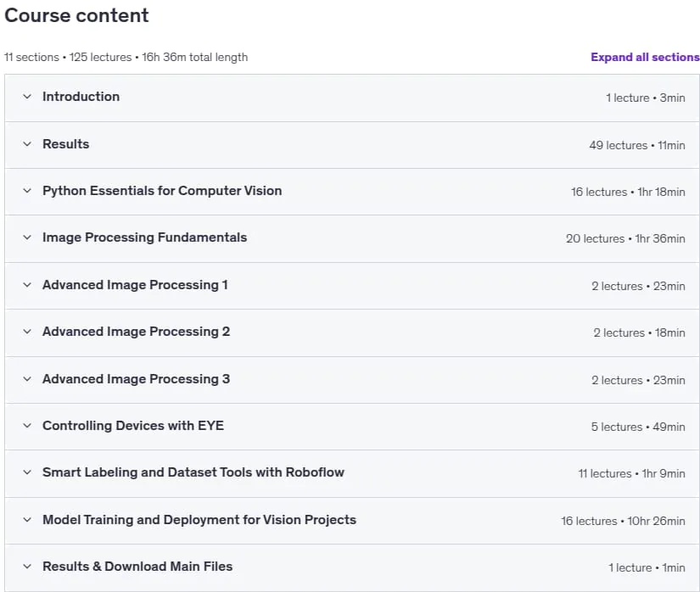This screenshot has width=700, height=592.
Task: Open the Introduction section title
Action: 81,97
